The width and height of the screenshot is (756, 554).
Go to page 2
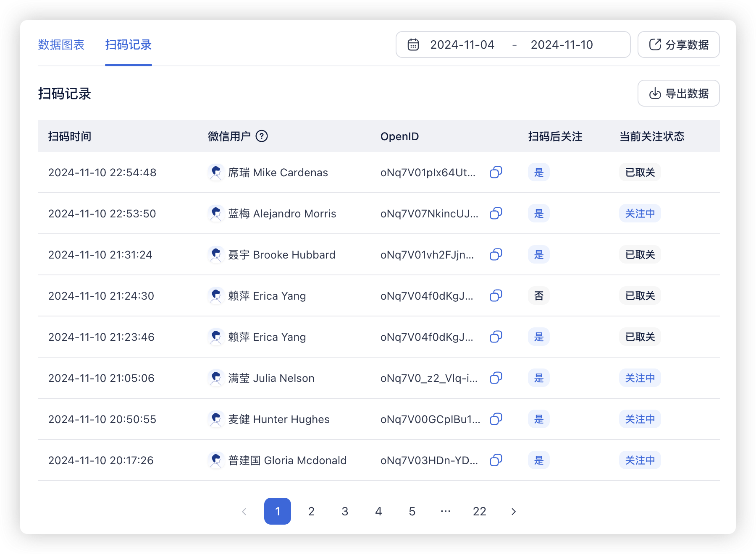pos(311,511)
